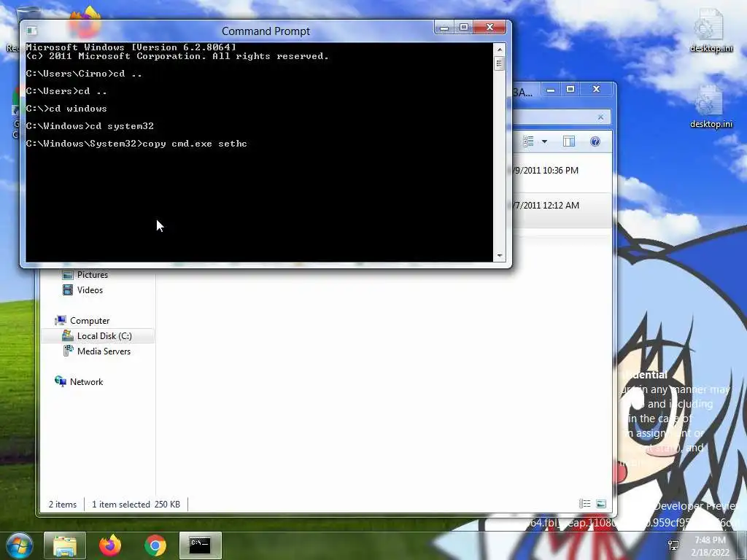Switch Explorer to details view in status bar
The height and width of the screenshot is (560, 747).
pyautogui.click(x=584, y=504)
